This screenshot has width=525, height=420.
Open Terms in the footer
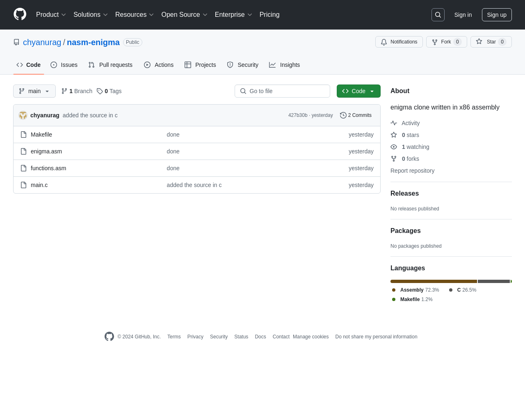click(174, 337)
